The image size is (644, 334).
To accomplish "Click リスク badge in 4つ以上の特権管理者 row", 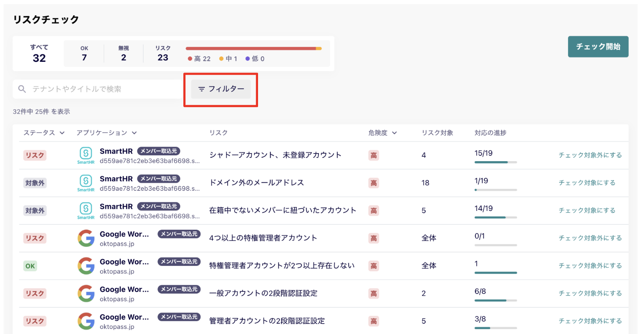I will pos(35,238).
